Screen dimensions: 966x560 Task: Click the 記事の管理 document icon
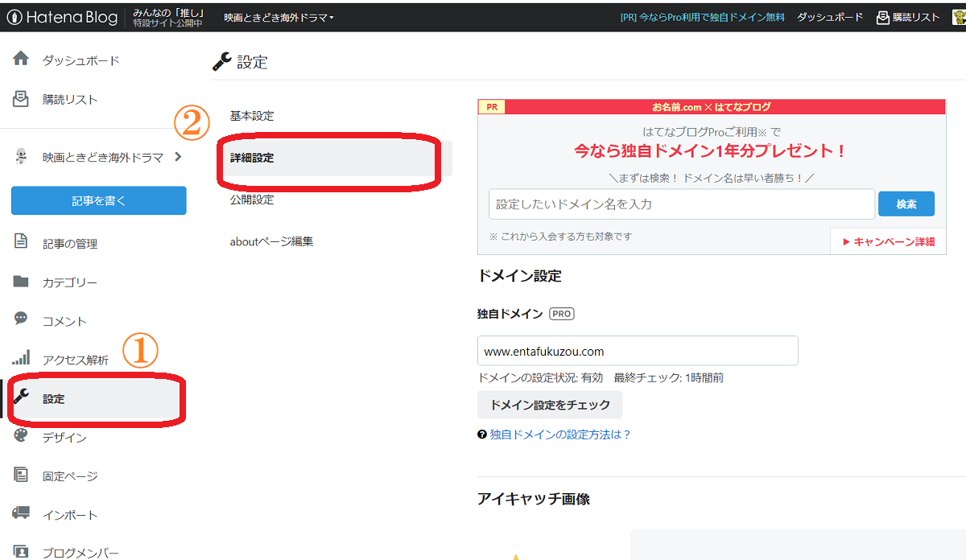click(22, 243)
